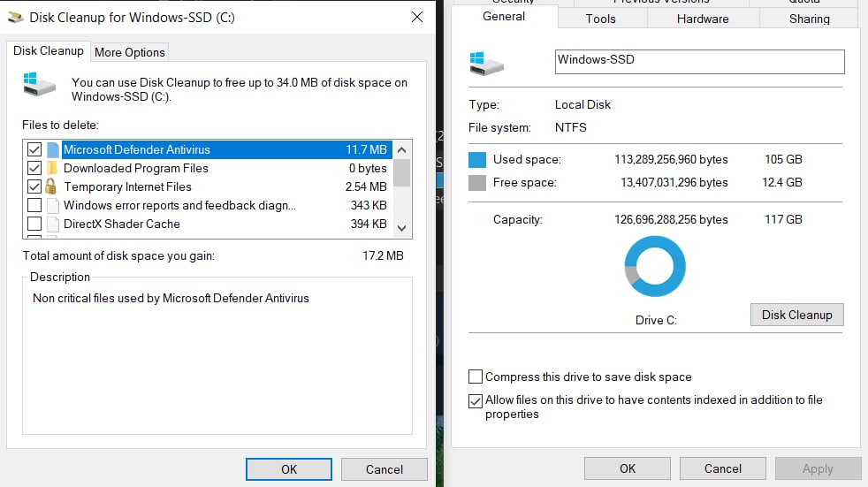Click the Windows error reports file icon
Viewport: 868px width, 487px height.
pos(53,205)
